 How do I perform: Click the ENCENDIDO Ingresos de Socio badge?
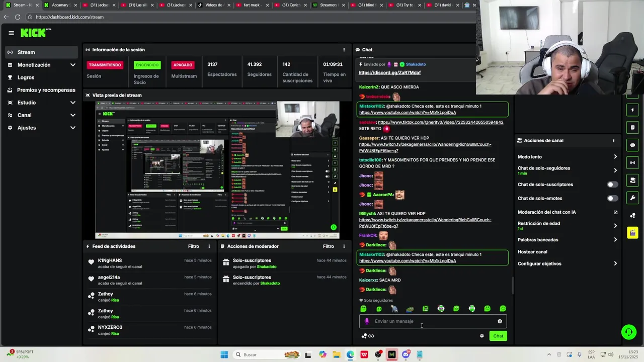click(147, 65)
